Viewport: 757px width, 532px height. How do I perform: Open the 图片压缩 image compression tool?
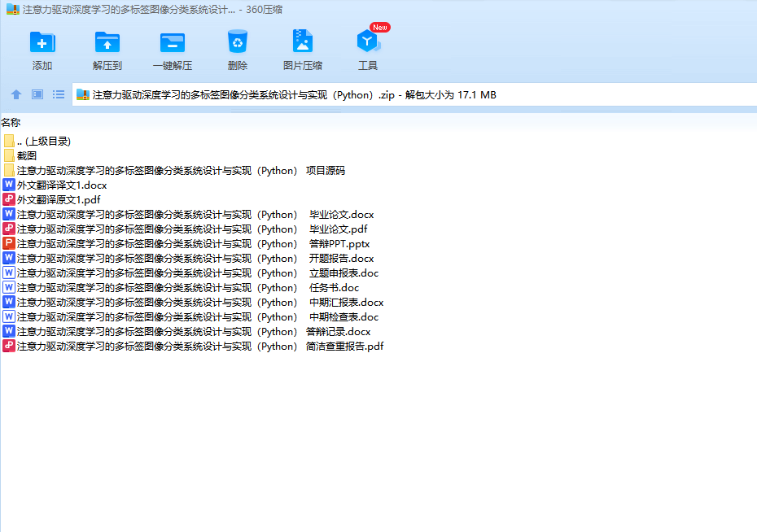coord(302,41)
